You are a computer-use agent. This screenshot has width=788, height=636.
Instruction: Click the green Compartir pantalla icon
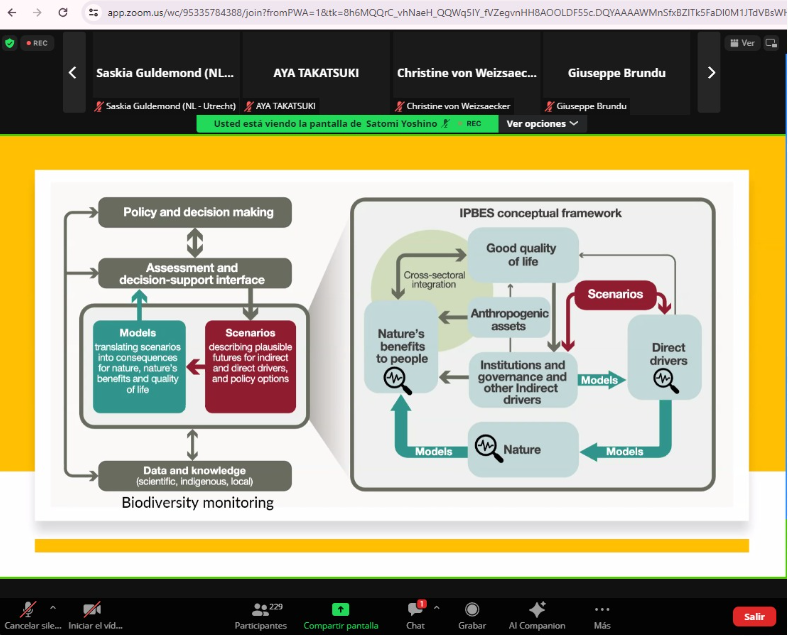click(x=340, y=609)
